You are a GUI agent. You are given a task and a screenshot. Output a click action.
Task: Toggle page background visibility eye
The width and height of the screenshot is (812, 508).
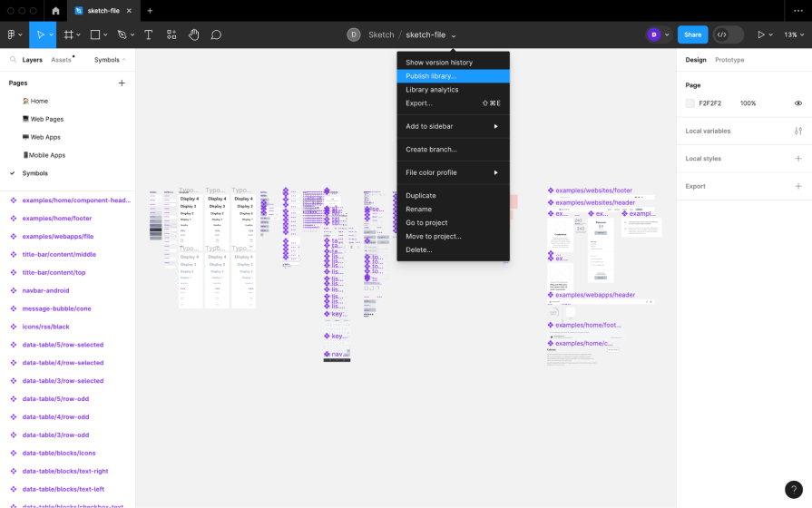click(x=797, y=103)
